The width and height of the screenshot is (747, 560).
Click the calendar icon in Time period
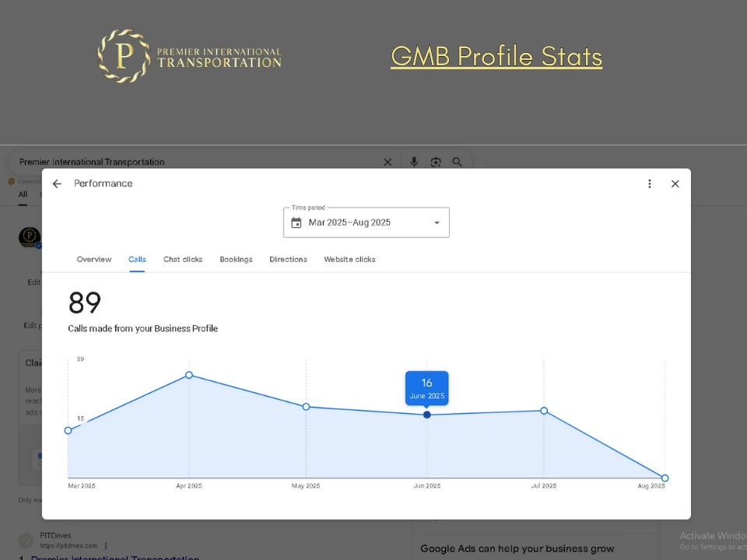pos(296,222)
